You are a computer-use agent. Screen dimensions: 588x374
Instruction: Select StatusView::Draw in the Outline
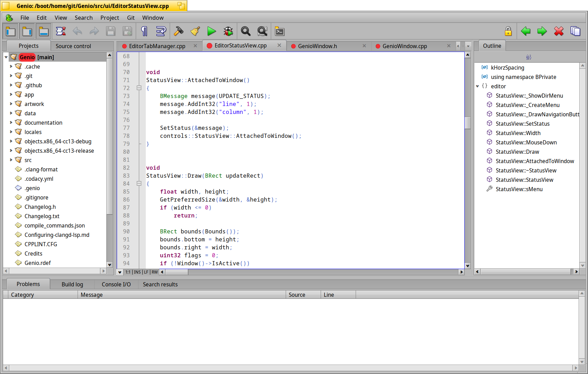point(517,151)
